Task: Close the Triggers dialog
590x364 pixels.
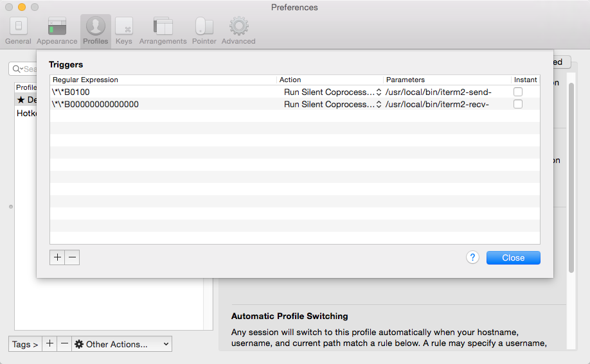Action: (513, 257)
